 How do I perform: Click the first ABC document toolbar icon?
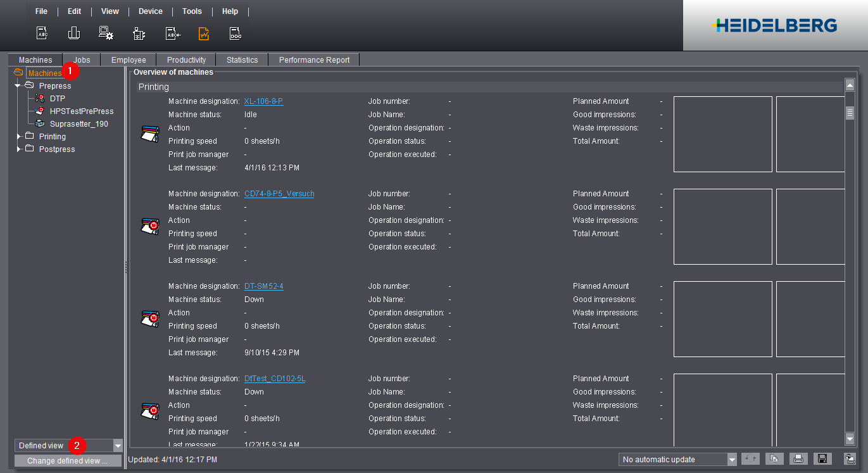(x=42, y=34)
